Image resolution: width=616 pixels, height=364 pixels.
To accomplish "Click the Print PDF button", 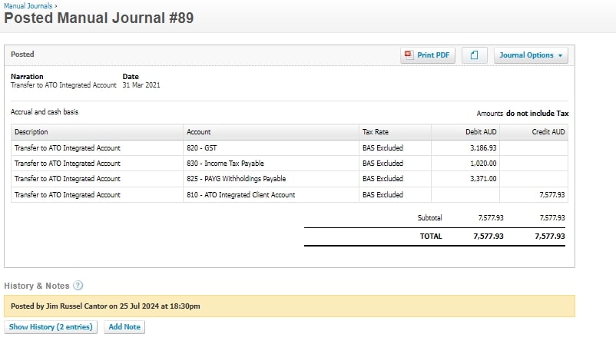I will [428, 55].
